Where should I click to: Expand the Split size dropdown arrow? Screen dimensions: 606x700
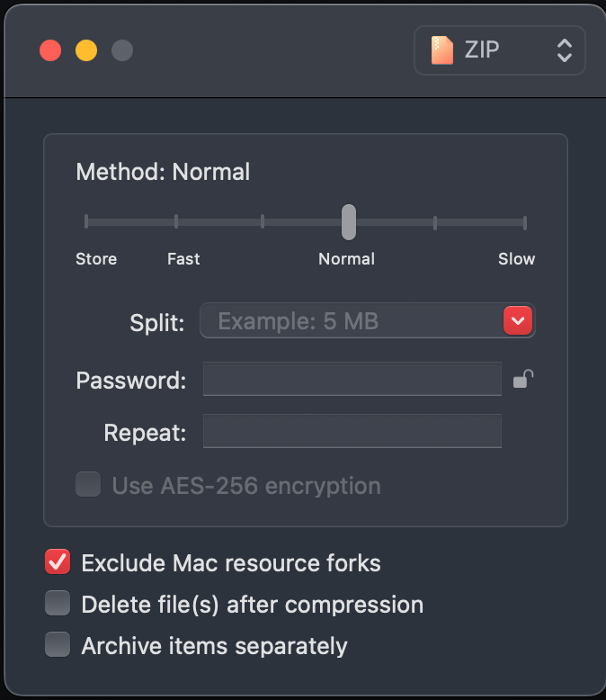tap(519, 320)
